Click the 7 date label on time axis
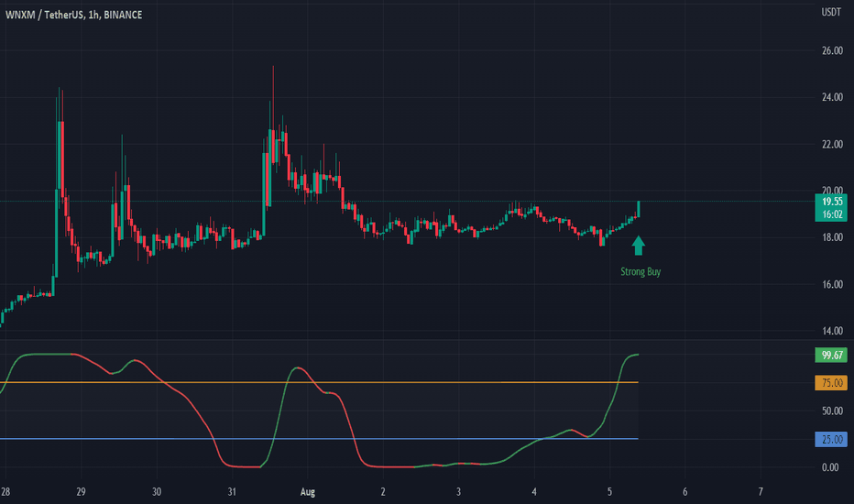 click(761, 492)
